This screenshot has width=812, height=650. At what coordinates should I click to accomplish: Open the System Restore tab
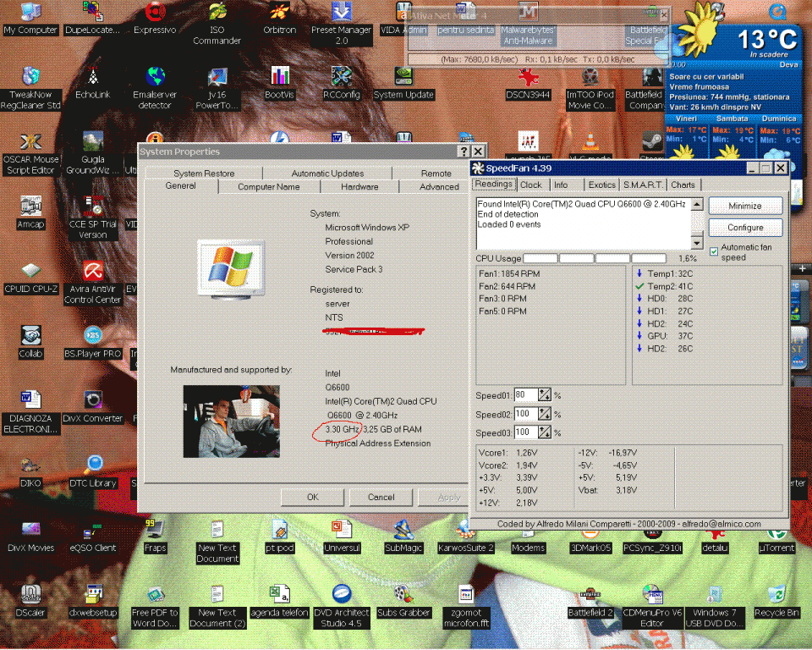click(x=204, y=174)
